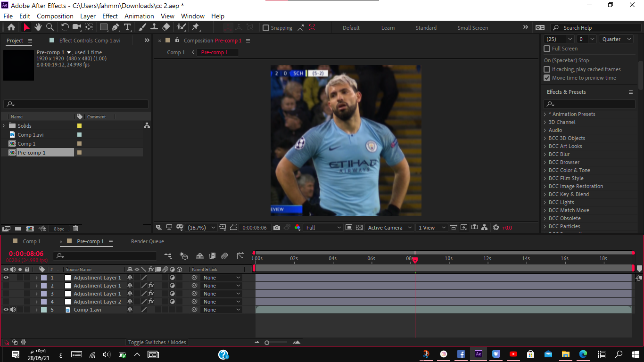This screenshot has height=362, width=644.
Task: Expand the Solids folder in Project panel
Action: click(4, 126)
